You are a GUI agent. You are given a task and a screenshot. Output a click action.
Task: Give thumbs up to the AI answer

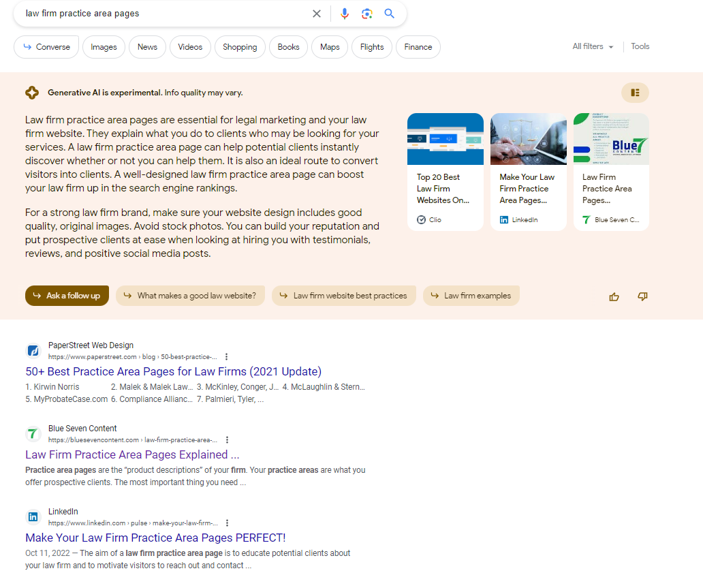tap(614, 296)
